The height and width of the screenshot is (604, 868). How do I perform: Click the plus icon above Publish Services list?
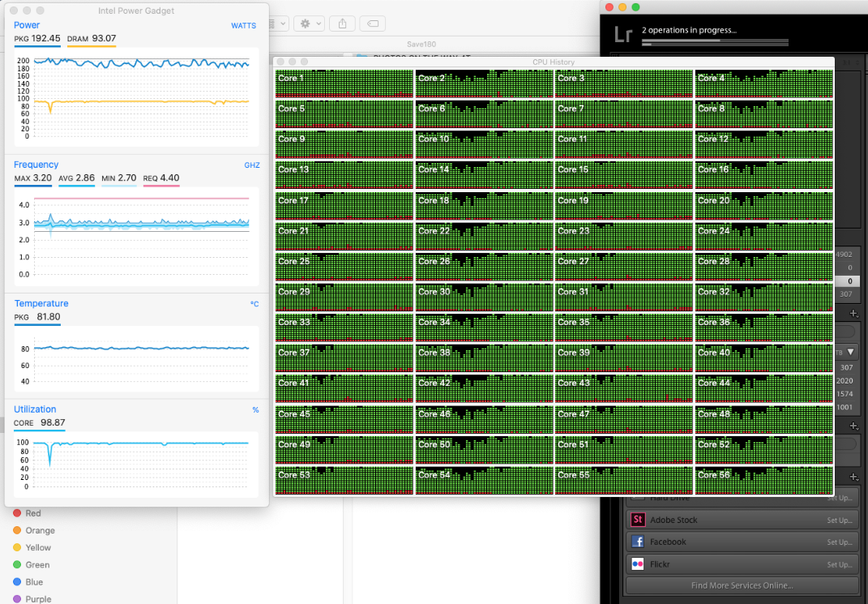coord(853,477)
